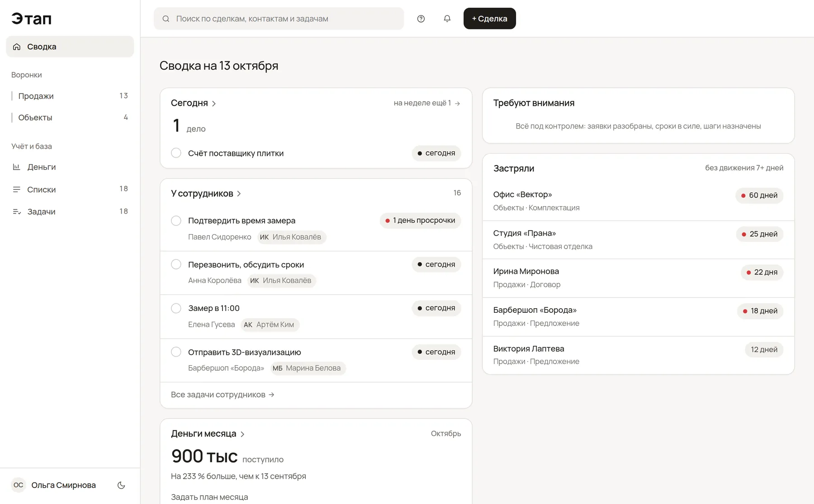814x504 pixels.
Task: Open Виктория Лаптева stuck deal
Action: coord(638,355)
